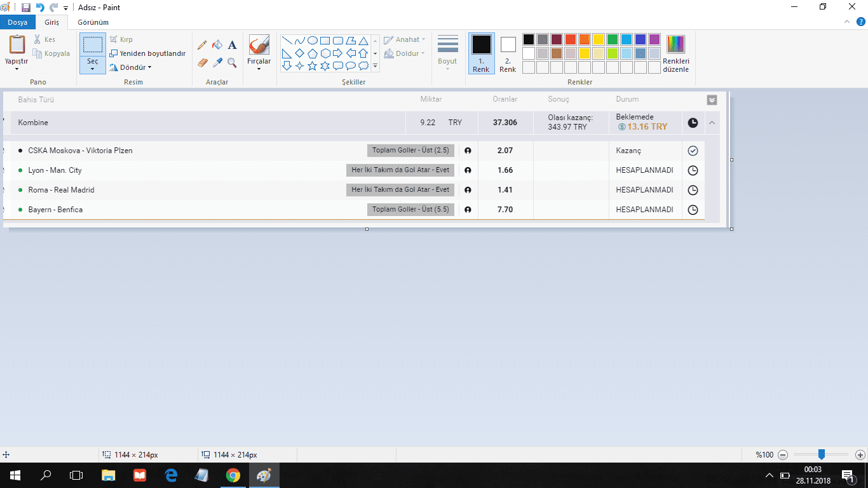Click the 13.16 TRY amount
Screen dimensions: 868x488
coord(648,127)
